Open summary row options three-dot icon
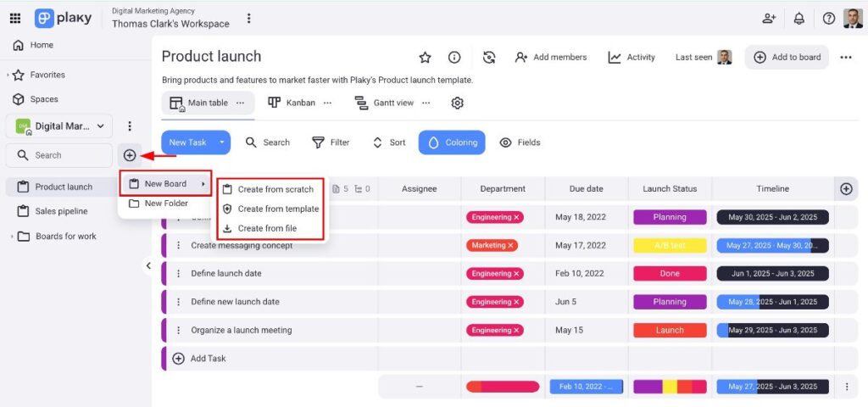The width and height of the screenshot is (868, 407). click(847, 387)
